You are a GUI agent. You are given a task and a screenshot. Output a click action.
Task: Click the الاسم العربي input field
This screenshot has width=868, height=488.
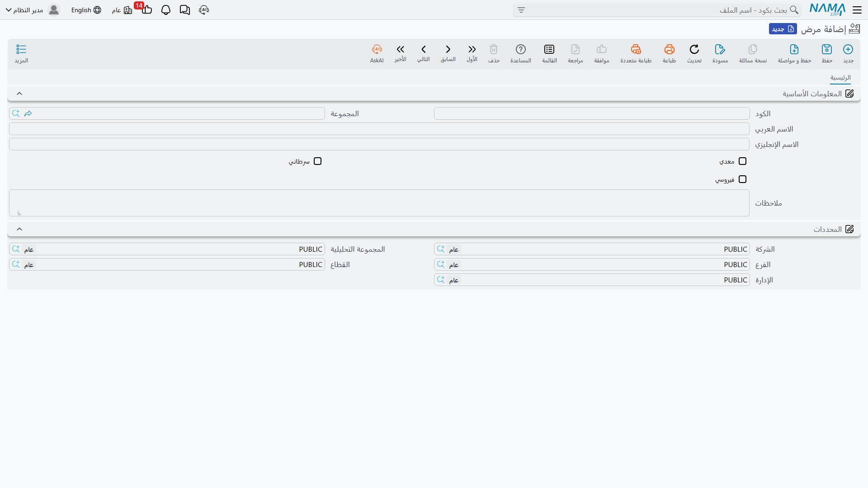pos(379,129)
